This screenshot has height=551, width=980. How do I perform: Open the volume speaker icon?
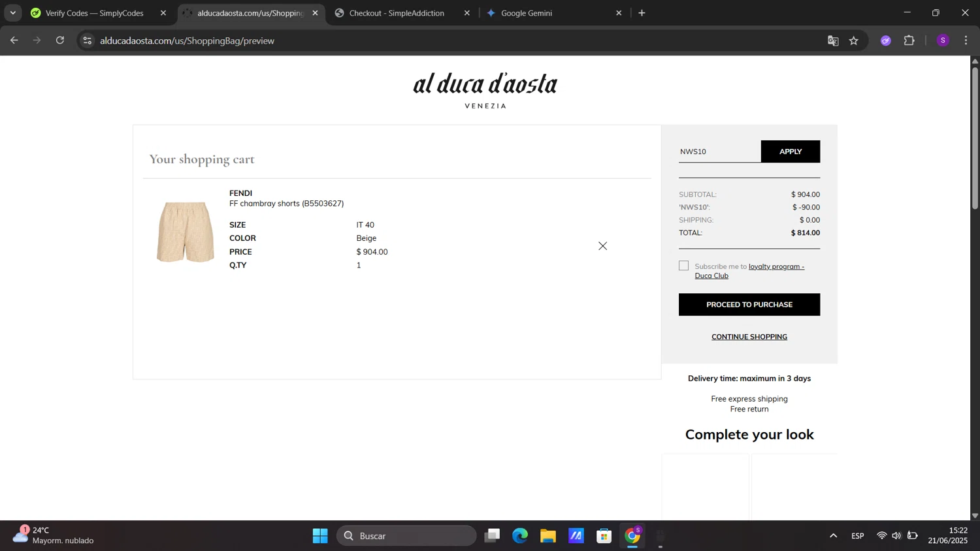896,536
